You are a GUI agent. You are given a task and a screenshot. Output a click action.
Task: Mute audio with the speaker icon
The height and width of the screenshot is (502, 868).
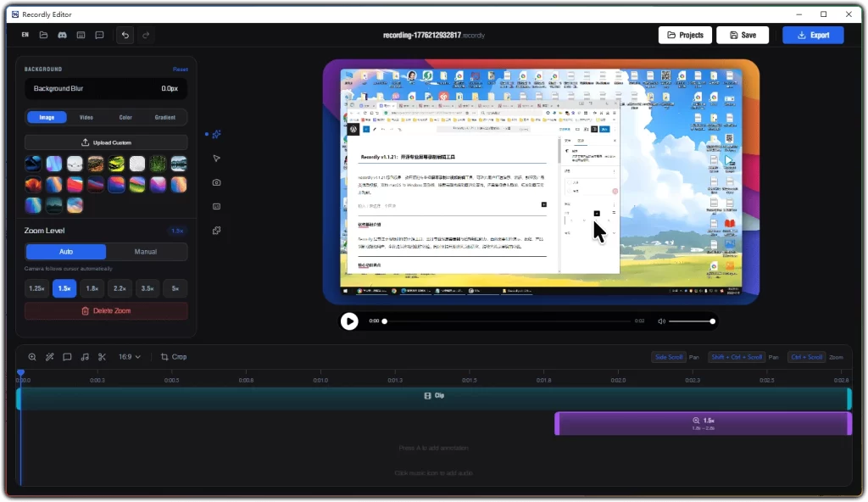tap(662, 321)
